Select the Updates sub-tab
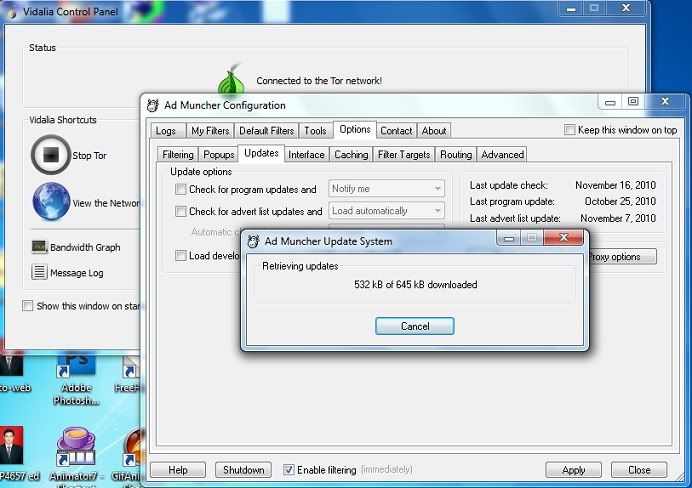692x488 pixels. click(x=261, y=153)
